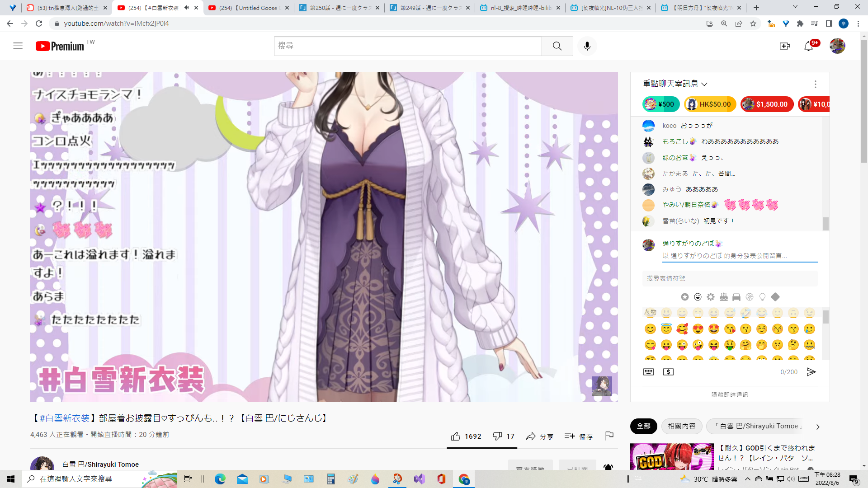Open the create video menu

click(x=784, y=46)
